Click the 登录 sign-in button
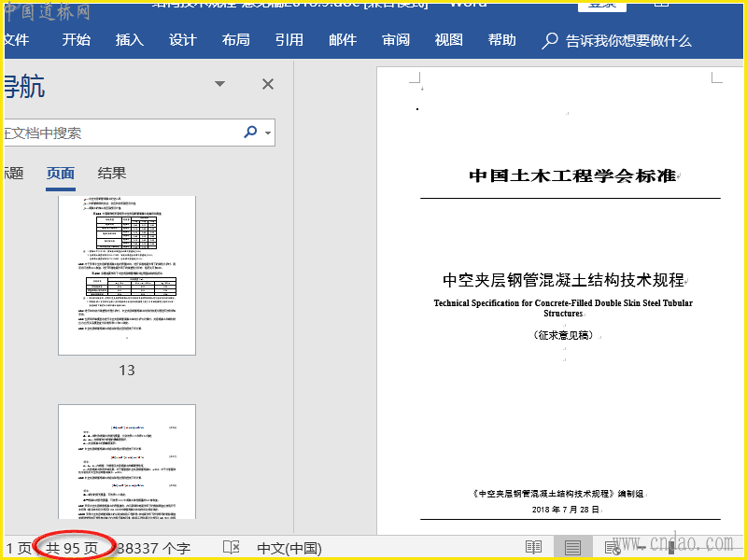This screenshot has height=560, width=747. [x=602, y=5]
